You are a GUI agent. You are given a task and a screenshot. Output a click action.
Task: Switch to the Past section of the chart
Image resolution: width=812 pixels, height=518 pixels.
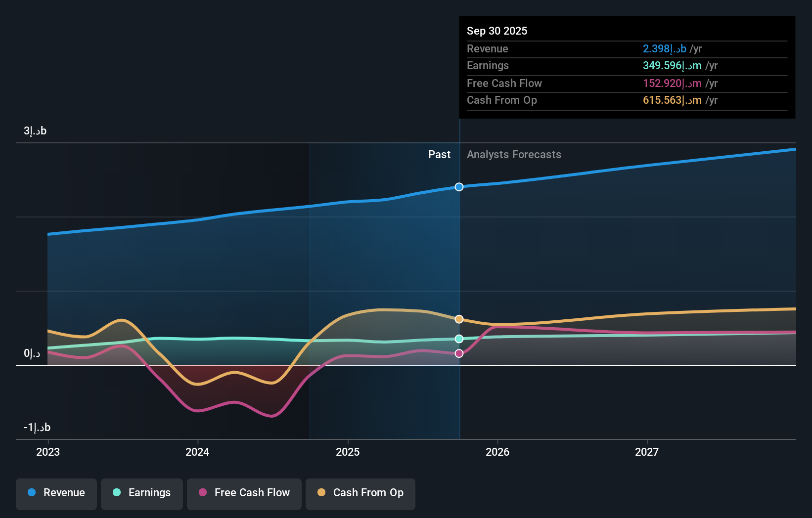(439, 154)
